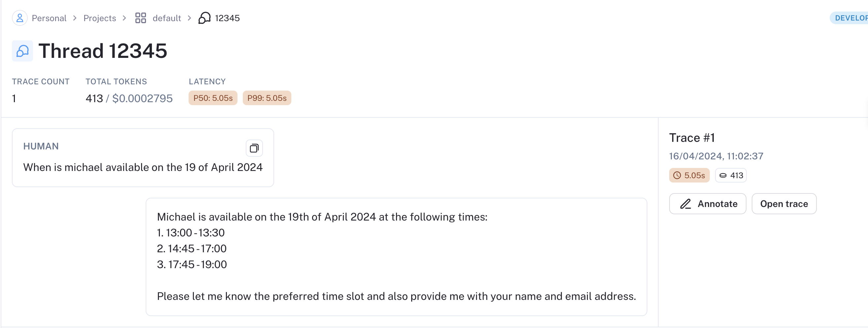The image size is (868, 328).
Task: Click the P50: 5.05s latency badge
Action: [x=213, y=98]
